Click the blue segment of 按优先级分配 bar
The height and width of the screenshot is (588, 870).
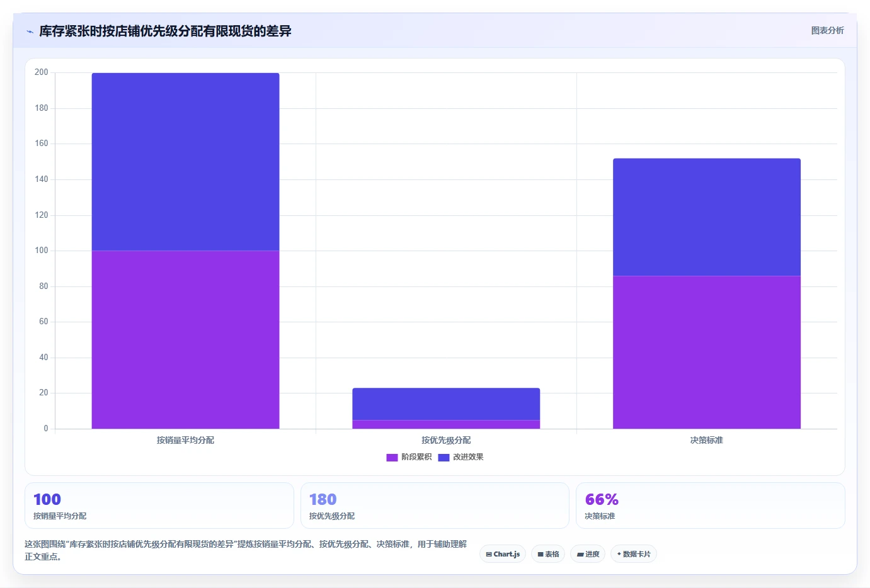[446, 404]
